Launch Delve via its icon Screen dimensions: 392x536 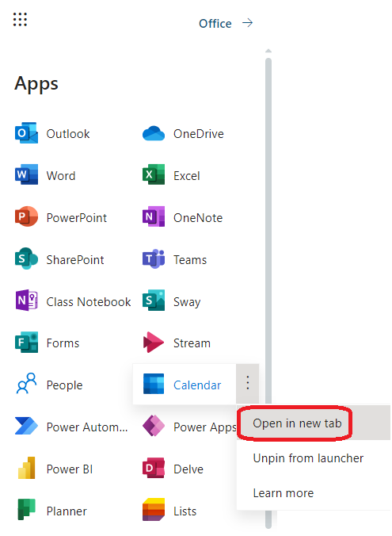click(x=154, y=468)
